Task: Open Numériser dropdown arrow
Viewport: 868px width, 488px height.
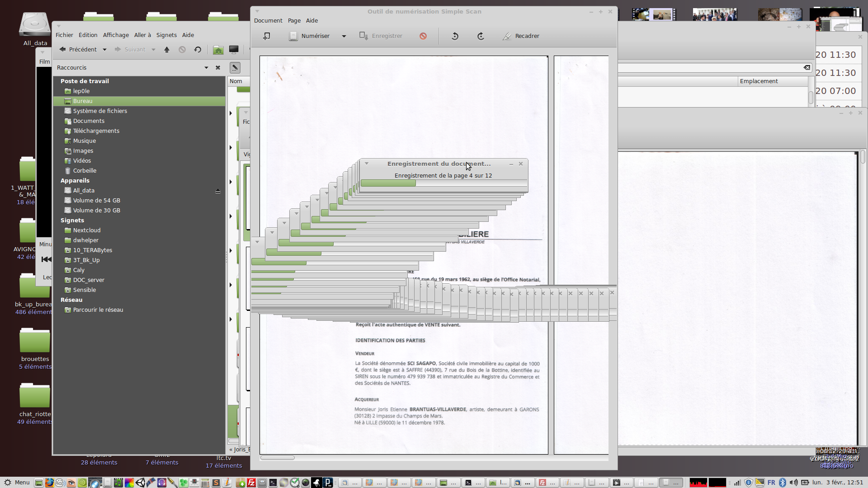Action: [x=344, y=36]
